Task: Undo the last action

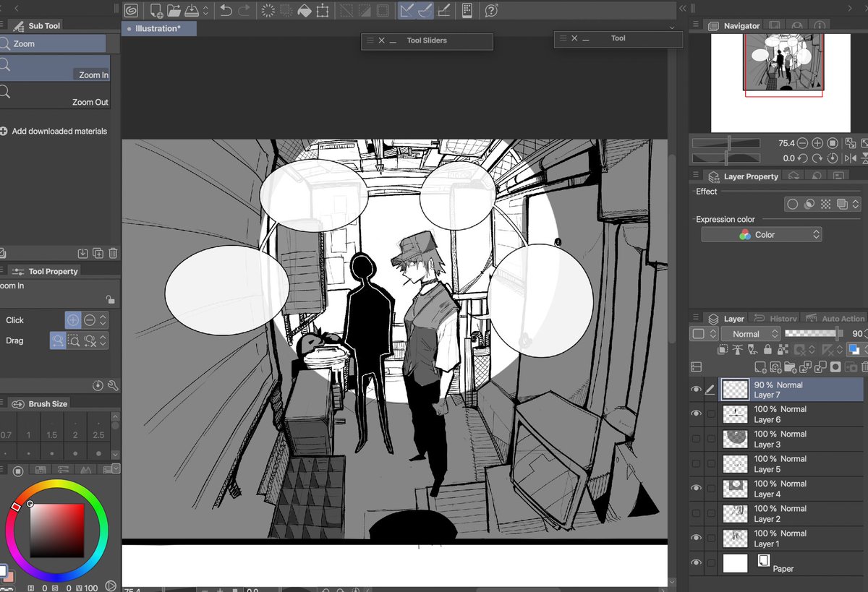Action: 226,10
